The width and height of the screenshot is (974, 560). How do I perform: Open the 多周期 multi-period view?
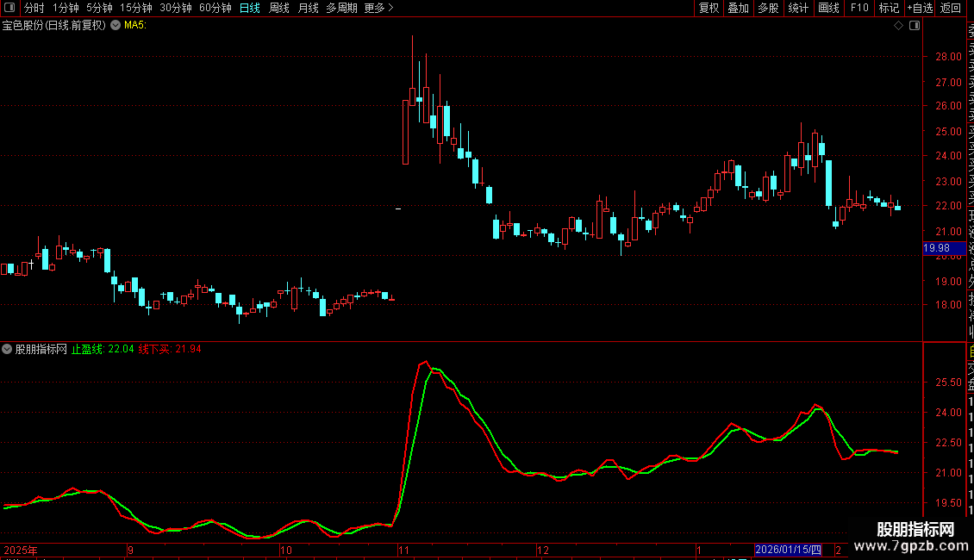click(x=341, y=8)
